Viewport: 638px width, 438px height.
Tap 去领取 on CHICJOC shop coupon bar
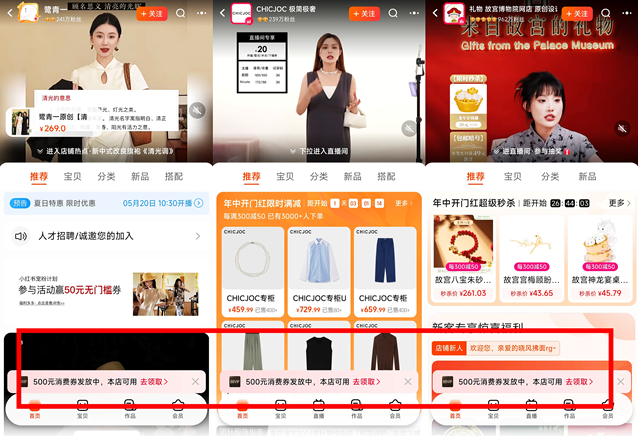(x=366, y=382)
